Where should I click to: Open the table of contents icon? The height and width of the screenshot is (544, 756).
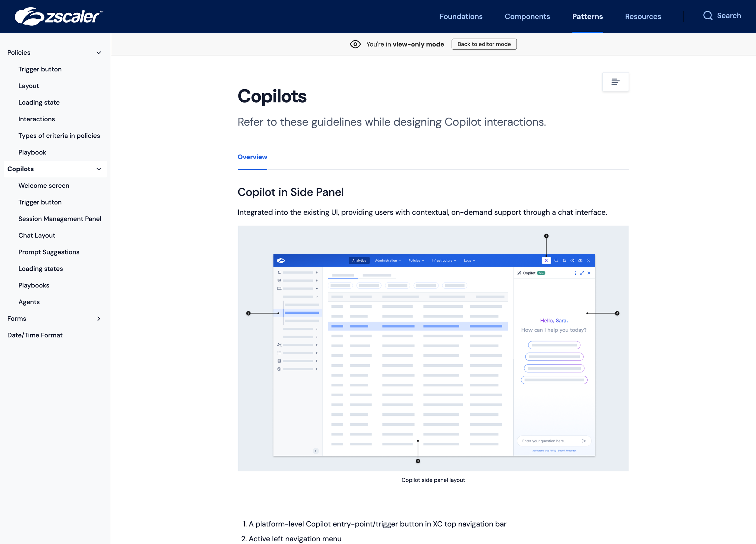(x=615, y=82)
